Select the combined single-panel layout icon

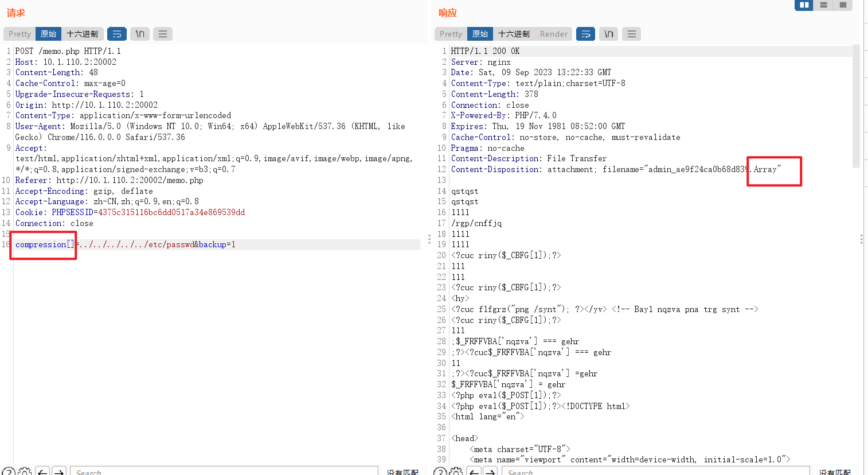pyautogui.click(x=843, y=5)
